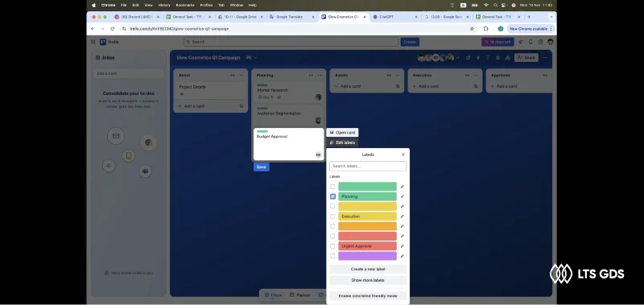Image resolution: width=644 pixels, height=305 pixels.
Task: Open the Planning list actions menu
Action: [x=319, y=76]
